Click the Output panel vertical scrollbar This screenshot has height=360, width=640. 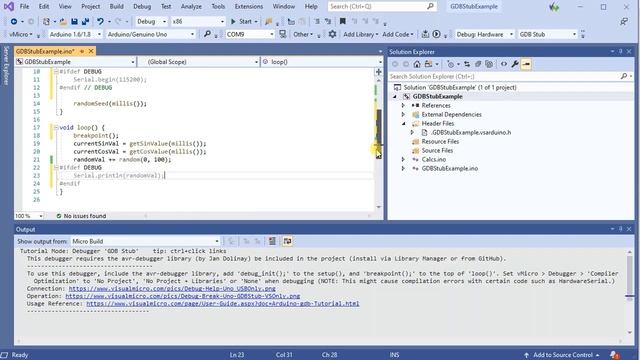(x=629, y=292)
